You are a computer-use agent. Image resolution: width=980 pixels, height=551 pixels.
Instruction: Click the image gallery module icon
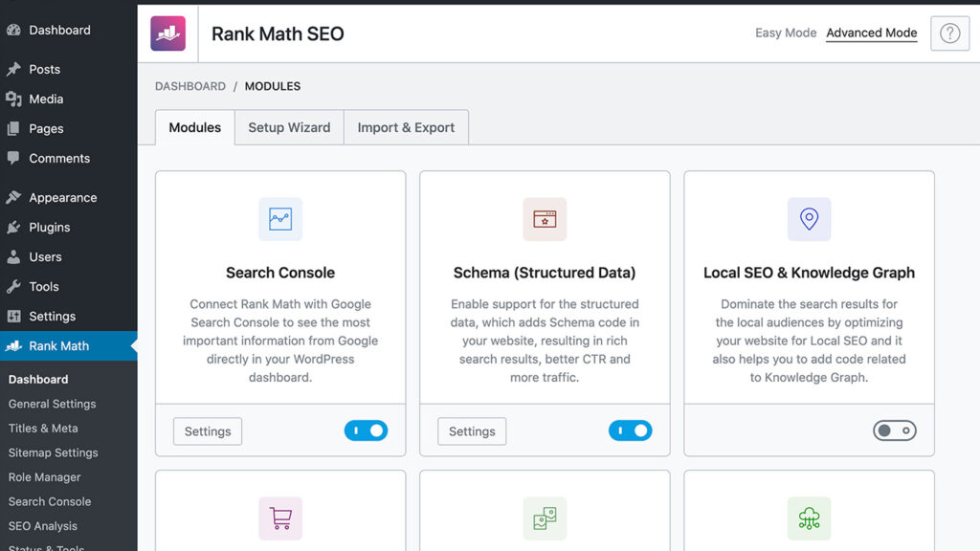click(x=545, y=518)
